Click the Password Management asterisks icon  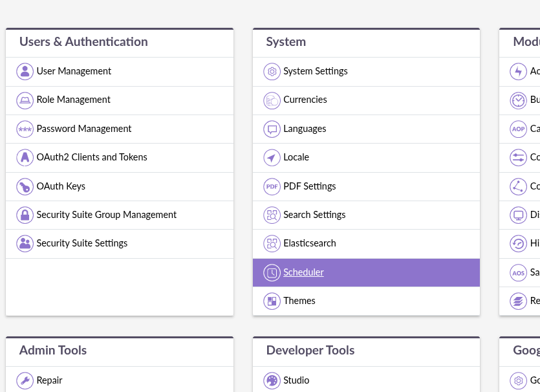click(x=25, y=129)
